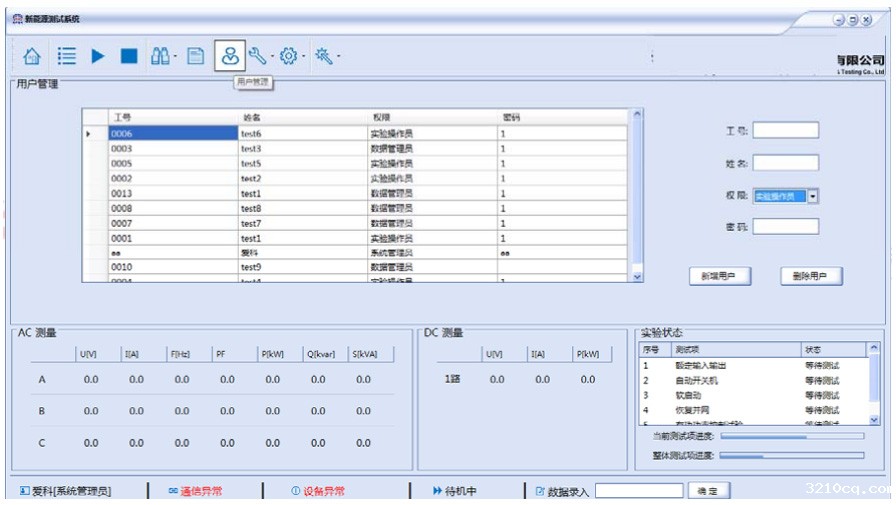The height and width of the screenshot is (505, 896).
Task: Click the 工号 column header
Action: [x=173, y=117]
